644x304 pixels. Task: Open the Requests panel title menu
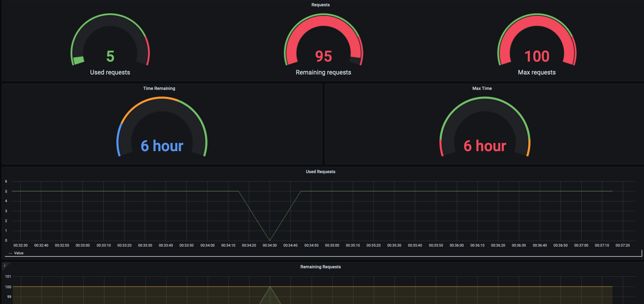click(320, 5)
